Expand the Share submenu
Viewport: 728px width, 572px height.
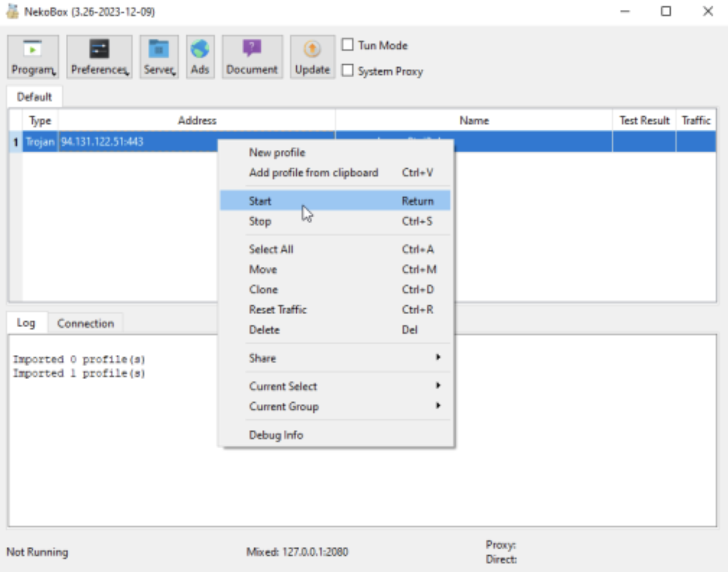tap(335, 358)
